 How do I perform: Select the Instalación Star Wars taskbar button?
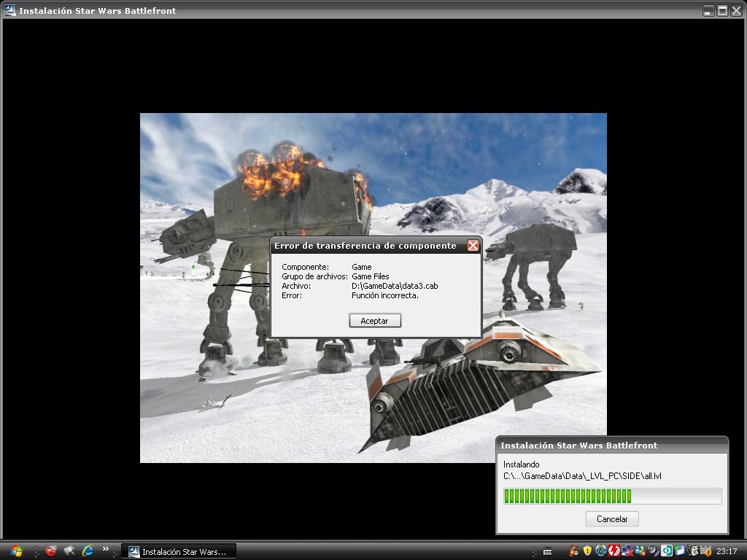[x=179, y=551]
